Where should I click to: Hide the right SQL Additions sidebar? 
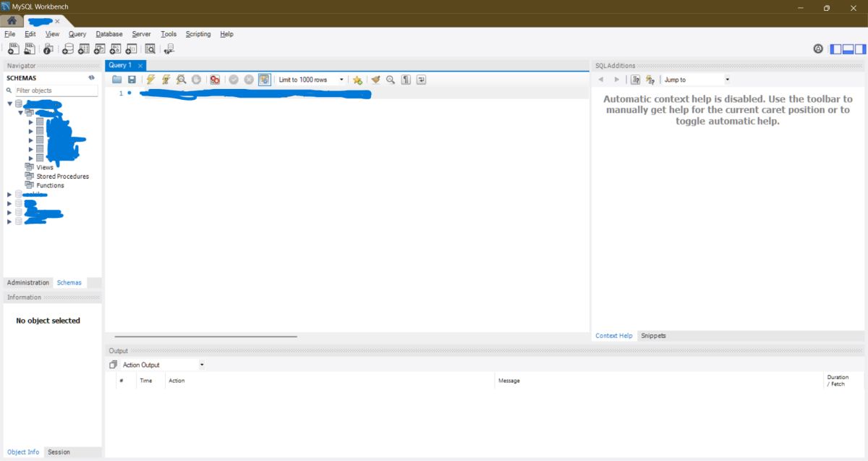(x=860, y=49)
